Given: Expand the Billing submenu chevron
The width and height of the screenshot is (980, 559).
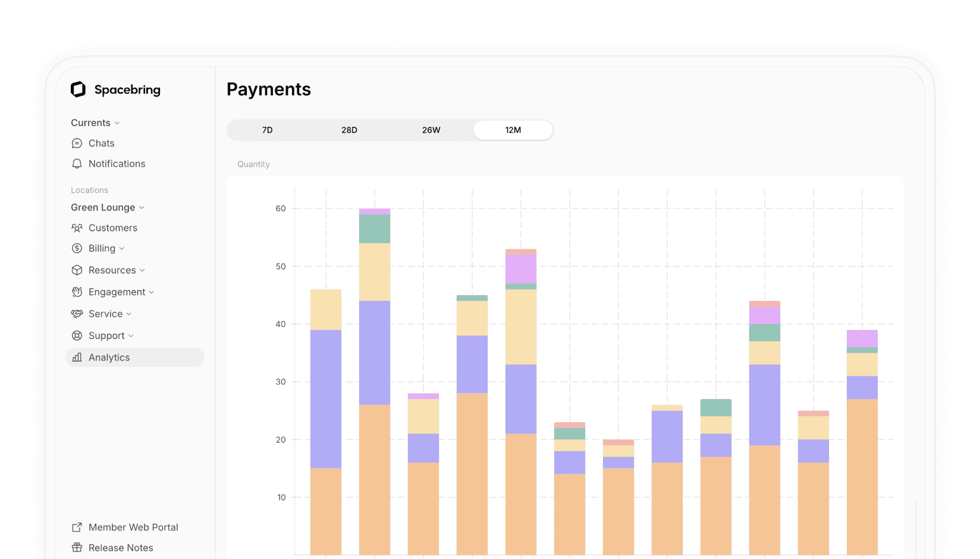Looking at the screenshot, I should [x=122, y=248].
